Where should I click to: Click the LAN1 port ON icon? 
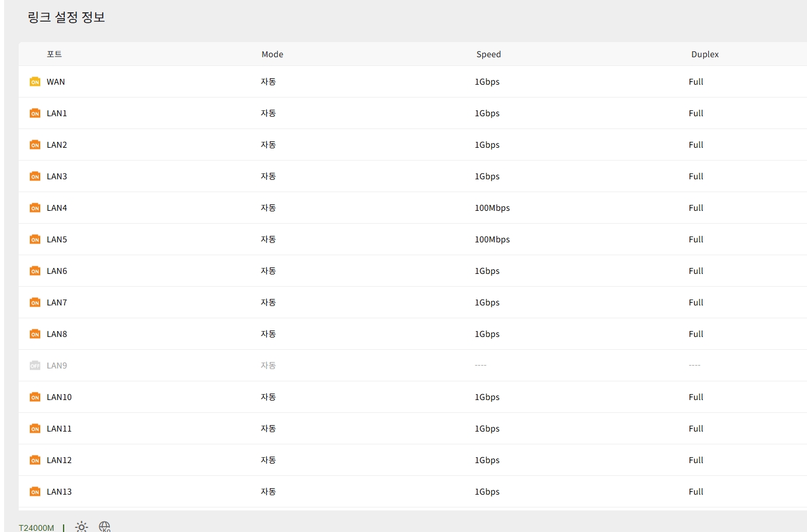pyautogui.click(x=35, y=113)
